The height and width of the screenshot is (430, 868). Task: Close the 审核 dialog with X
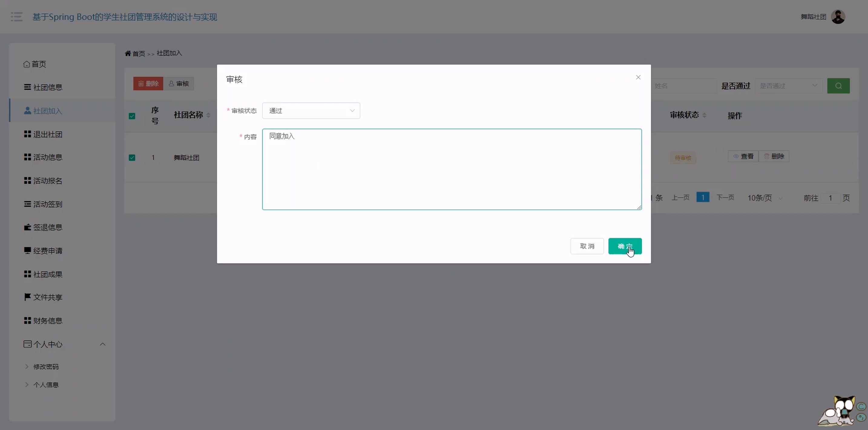pos(638,77)
